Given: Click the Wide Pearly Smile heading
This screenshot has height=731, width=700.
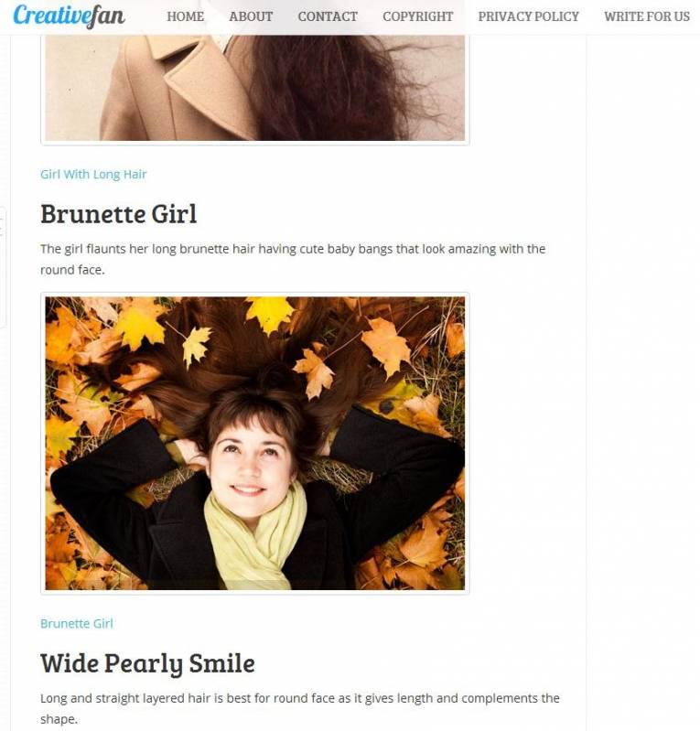Looking at the screenshot, I should point(147,663).
